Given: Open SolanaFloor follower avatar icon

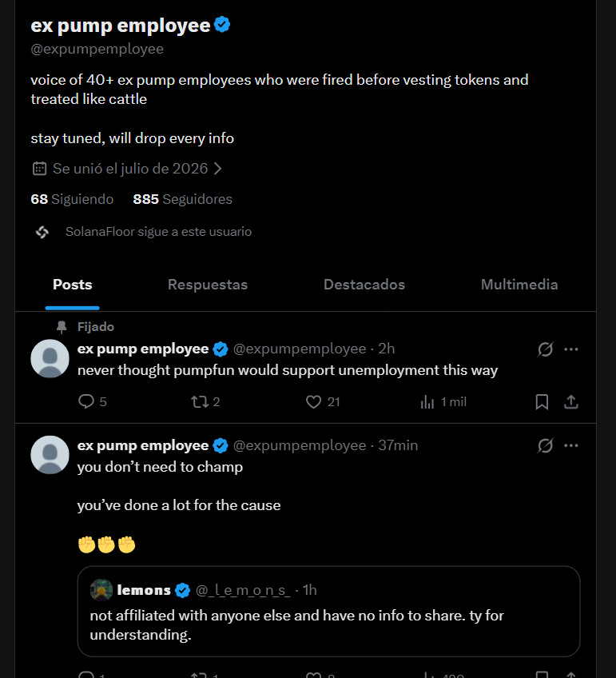Looking at the screenshot, I should pos(42,232).
